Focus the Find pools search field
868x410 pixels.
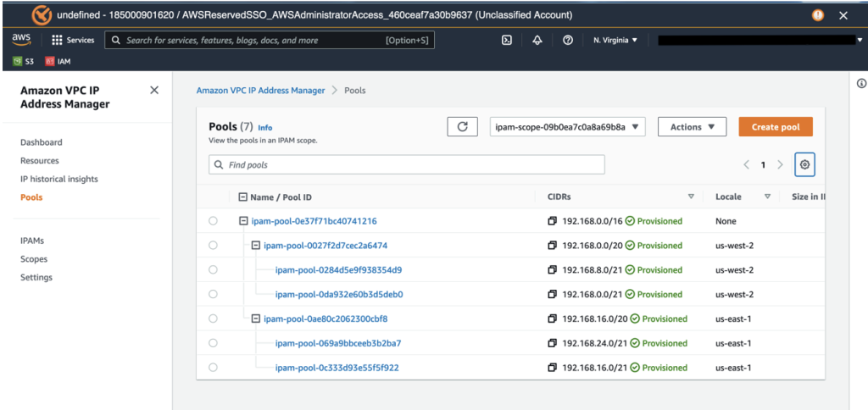click(x=407, y=165)
